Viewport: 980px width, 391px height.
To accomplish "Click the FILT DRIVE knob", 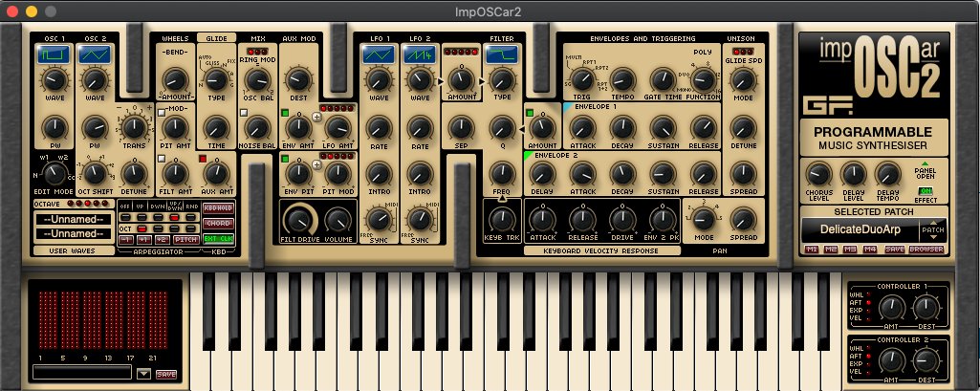I will tap(300, 219).
